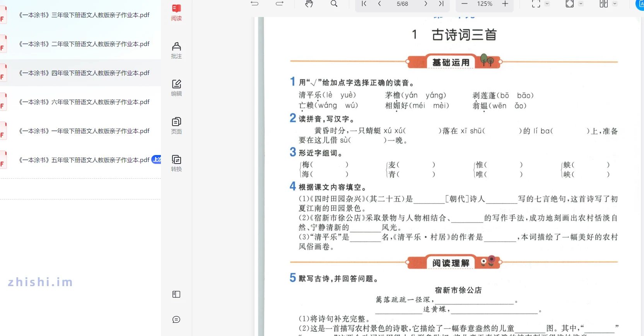Open the search magnifier tool
Screen dimensions: 644x336
tap(334, 4)
